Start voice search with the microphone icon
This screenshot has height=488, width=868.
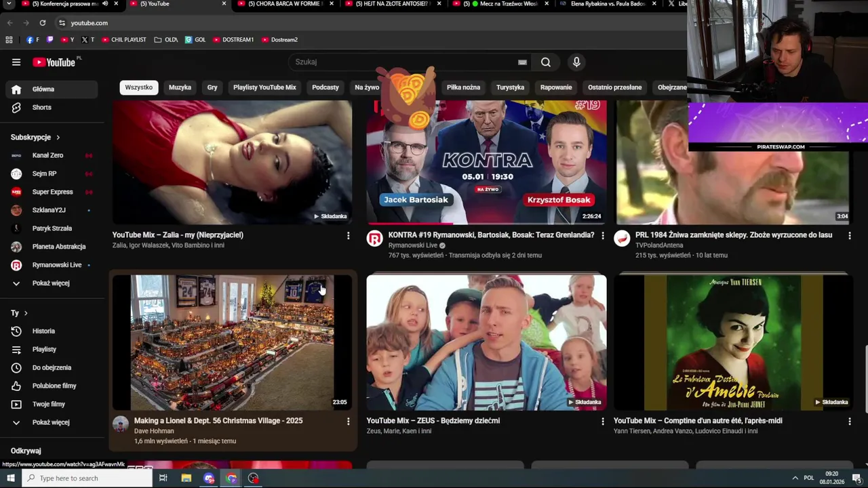pyautogui.click(x=576, y=62)
